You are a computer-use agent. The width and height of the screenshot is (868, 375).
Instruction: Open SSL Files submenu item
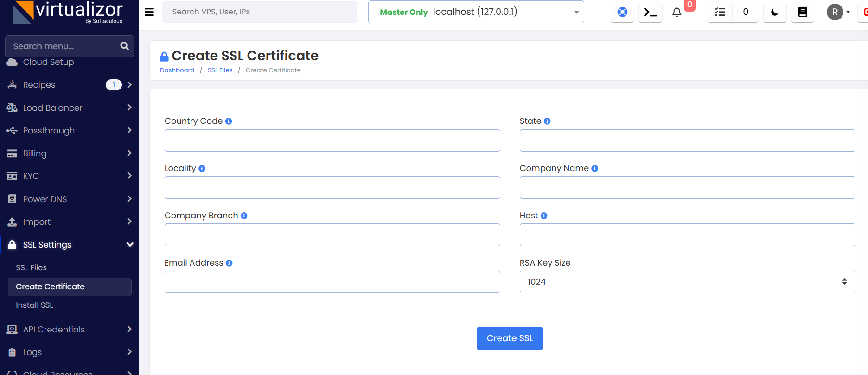(x=31, y=267)
